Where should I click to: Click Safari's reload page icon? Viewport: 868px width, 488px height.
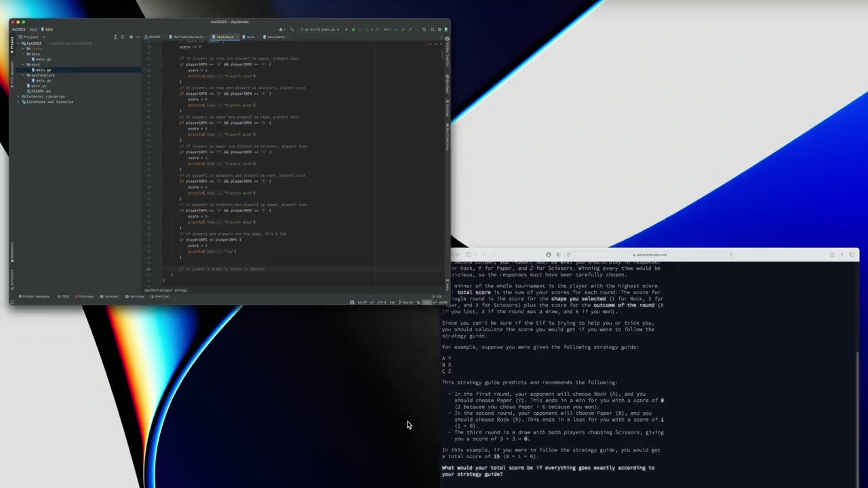(x=731, y=255)
